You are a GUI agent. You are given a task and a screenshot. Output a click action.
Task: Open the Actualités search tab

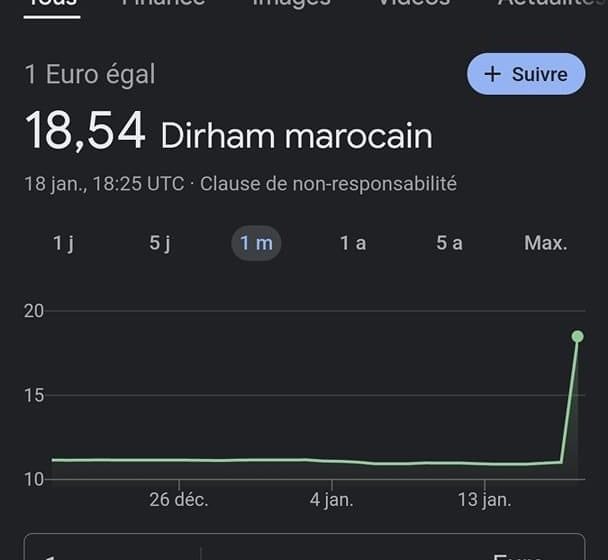(552, 3)
